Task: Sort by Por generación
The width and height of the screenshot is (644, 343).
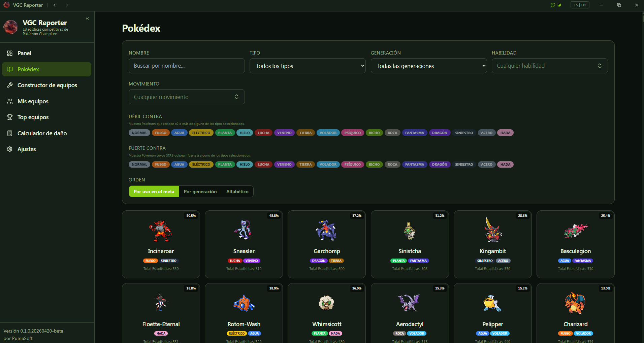Action: pos(200,192)
